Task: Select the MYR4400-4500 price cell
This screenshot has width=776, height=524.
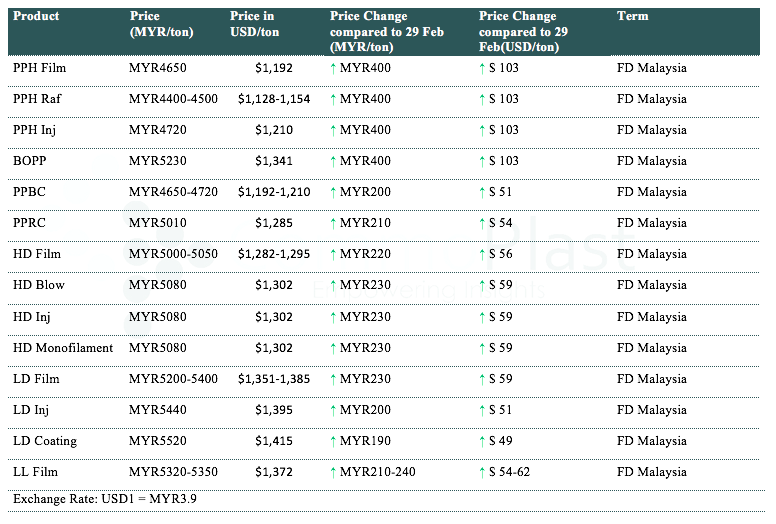Action: (173, 99)
